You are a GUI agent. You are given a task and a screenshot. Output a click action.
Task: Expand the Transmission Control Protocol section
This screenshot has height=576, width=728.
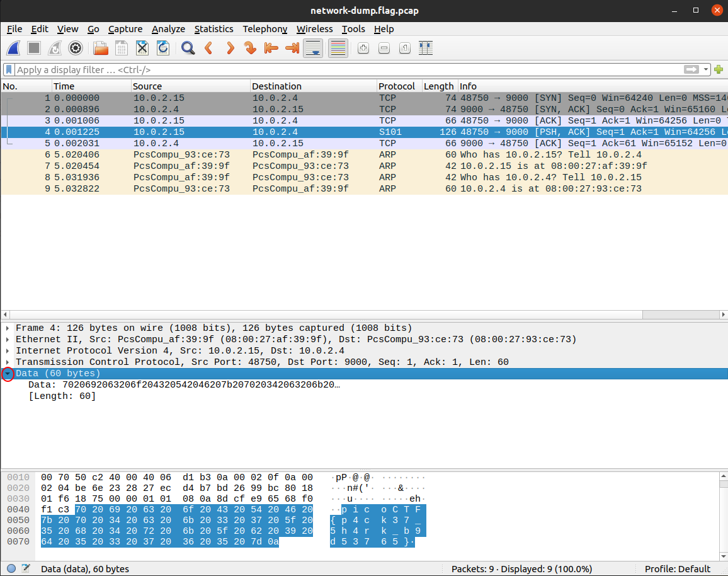click(x=8, y=362)
